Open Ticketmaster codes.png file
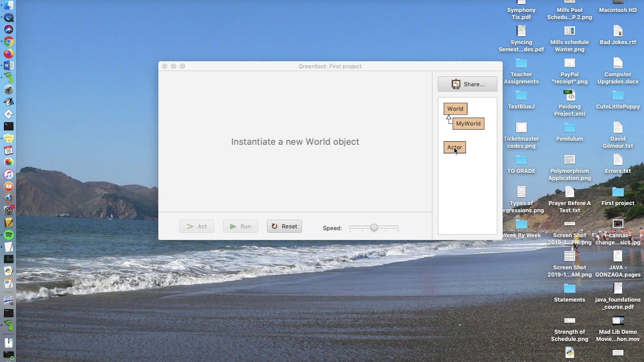644x362 pixels. [521, 135]
